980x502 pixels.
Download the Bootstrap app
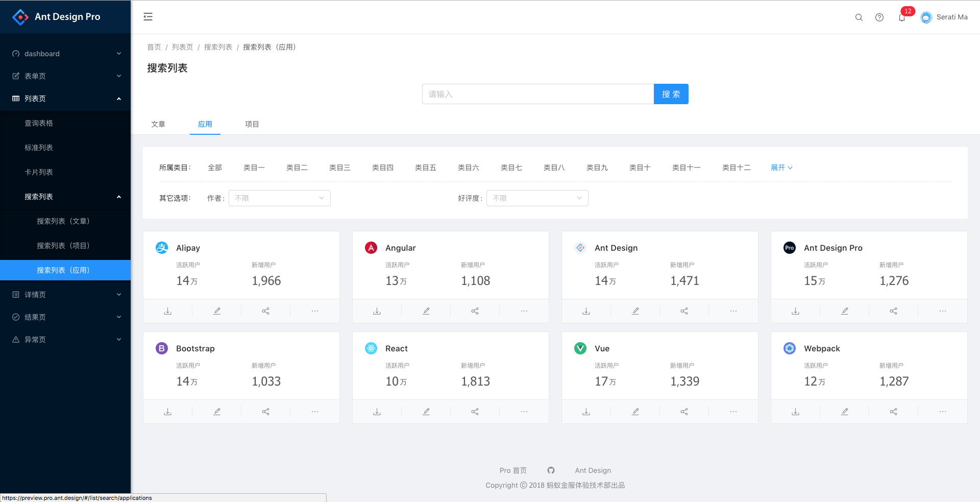167,412
